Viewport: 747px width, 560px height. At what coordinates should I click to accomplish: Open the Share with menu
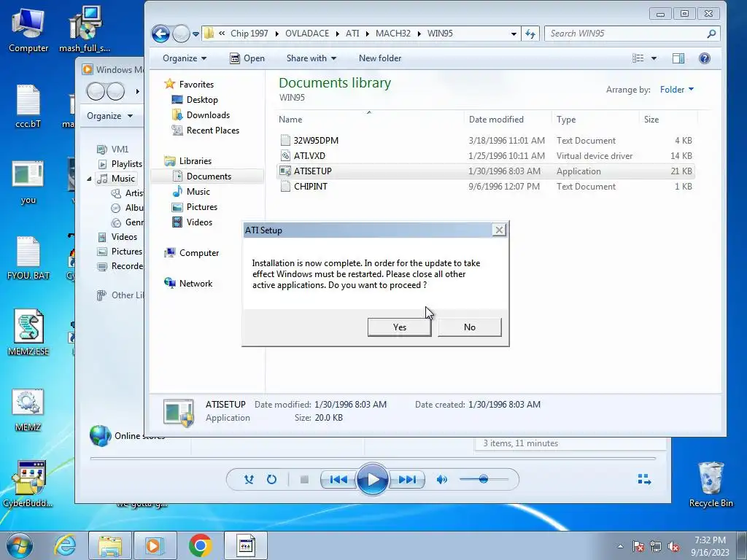(x=311, y=58)
